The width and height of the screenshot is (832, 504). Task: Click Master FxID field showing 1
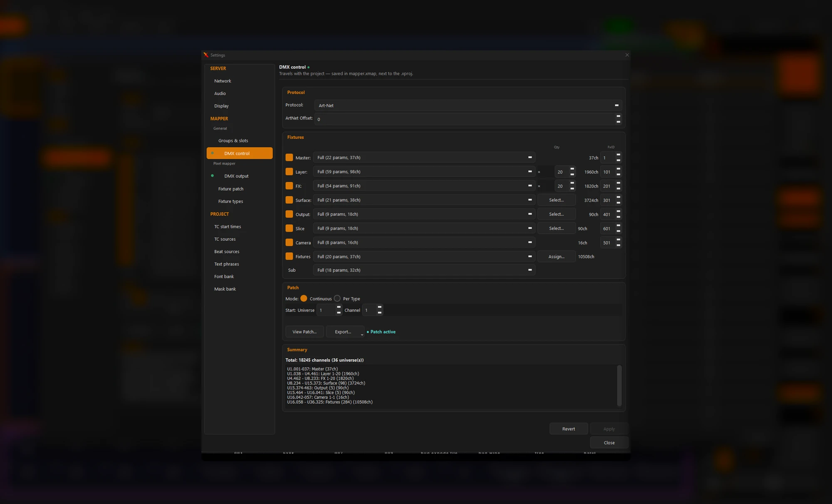(x=607, y=158)
